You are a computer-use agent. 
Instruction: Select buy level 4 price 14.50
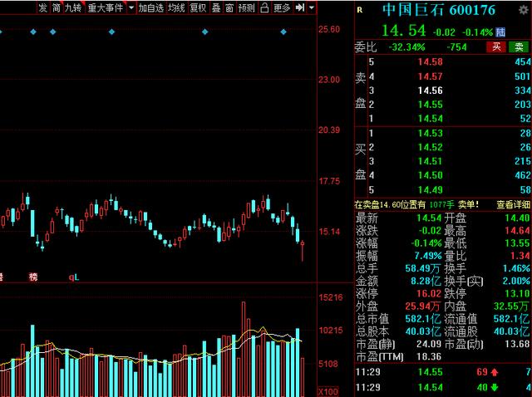click(x=430, y=175)
